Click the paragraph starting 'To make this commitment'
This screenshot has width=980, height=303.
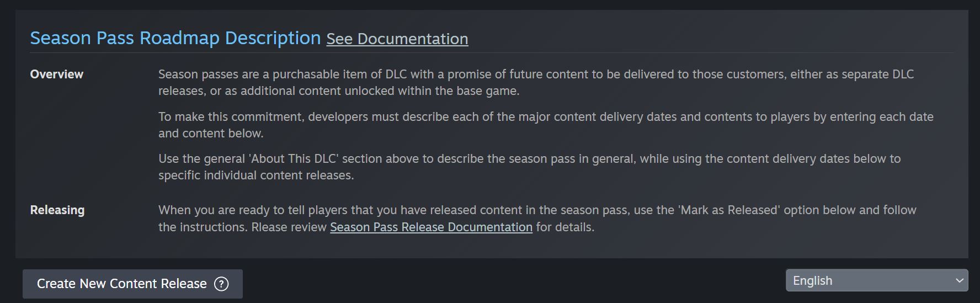[x=546, y=125]
